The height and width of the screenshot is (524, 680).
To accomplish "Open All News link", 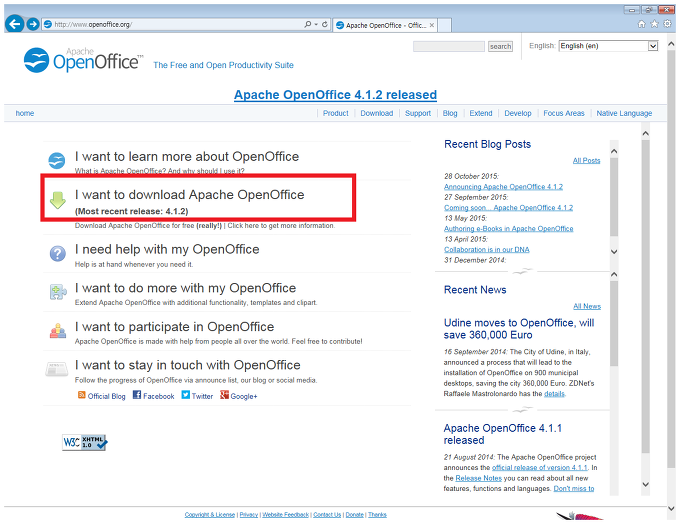I will click(x=587, y=306).
